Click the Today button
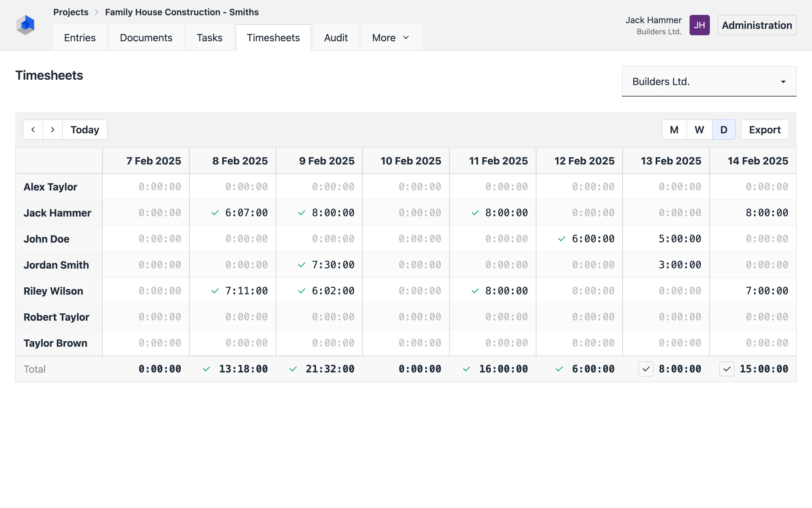The height and width of the screenshot is (508, 812). [85, 130]
